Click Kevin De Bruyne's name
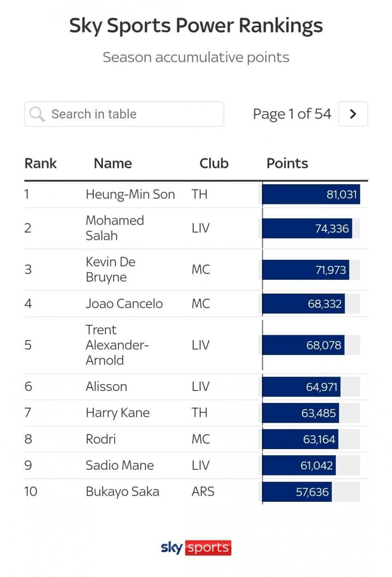 pyautogui.click(x=111, y=270)
